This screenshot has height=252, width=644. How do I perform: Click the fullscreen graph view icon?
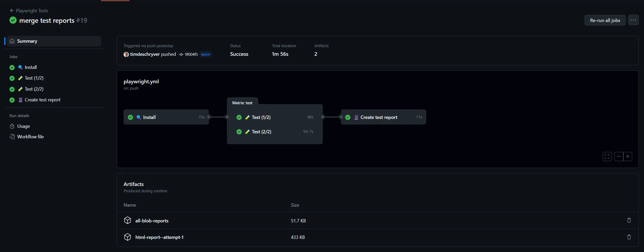pyautogui.click(x=607, y=157)
